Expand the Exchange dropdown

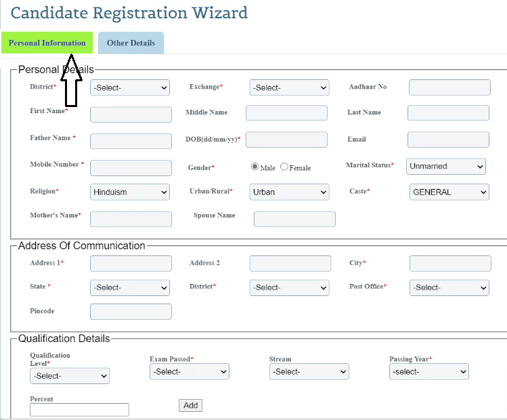pos(290,87)
